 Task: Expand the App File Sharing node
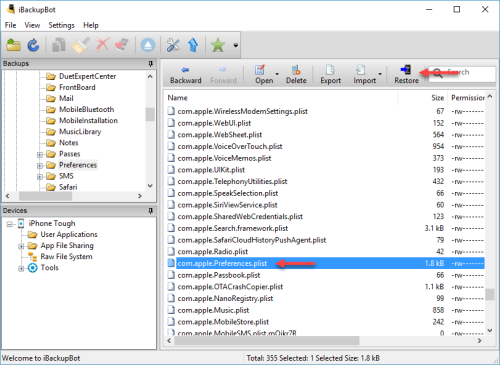[21, 246]
